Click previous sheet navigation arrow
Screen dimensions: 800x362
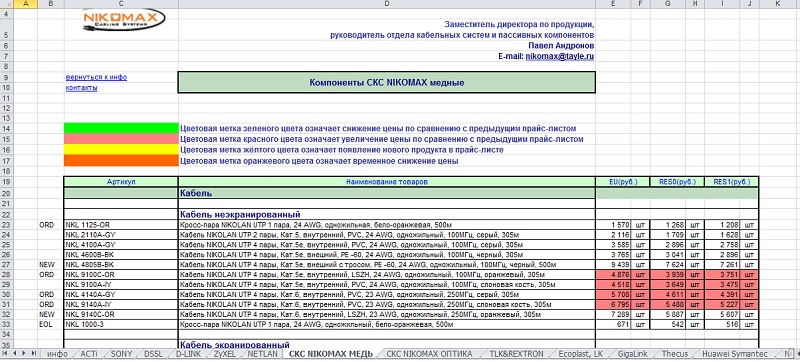[15, 353]
